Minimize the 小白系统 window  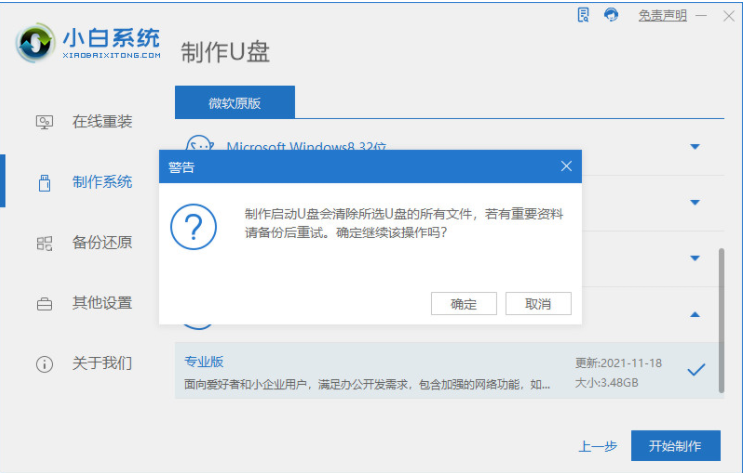tap(701, 16)
